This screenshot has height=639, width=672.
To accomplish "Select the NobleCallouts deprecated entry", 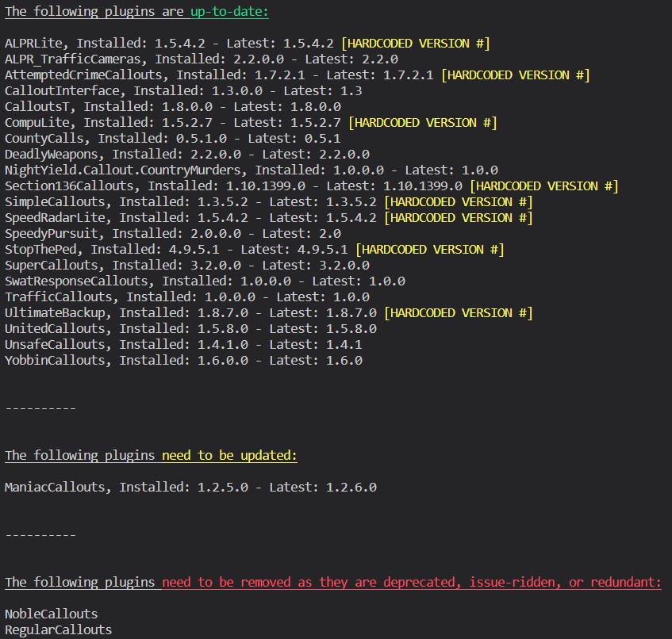I will tap(51, 614).
